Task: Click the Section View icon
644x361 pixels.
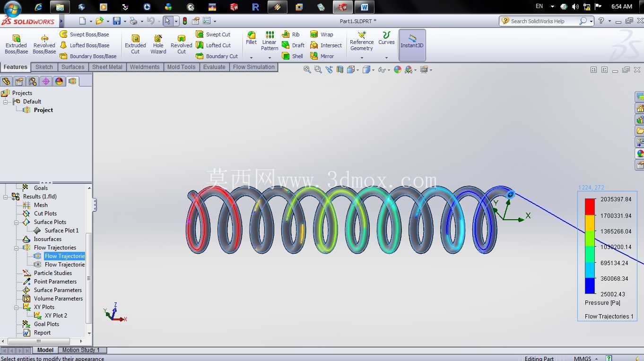Action: click(340, 69)
